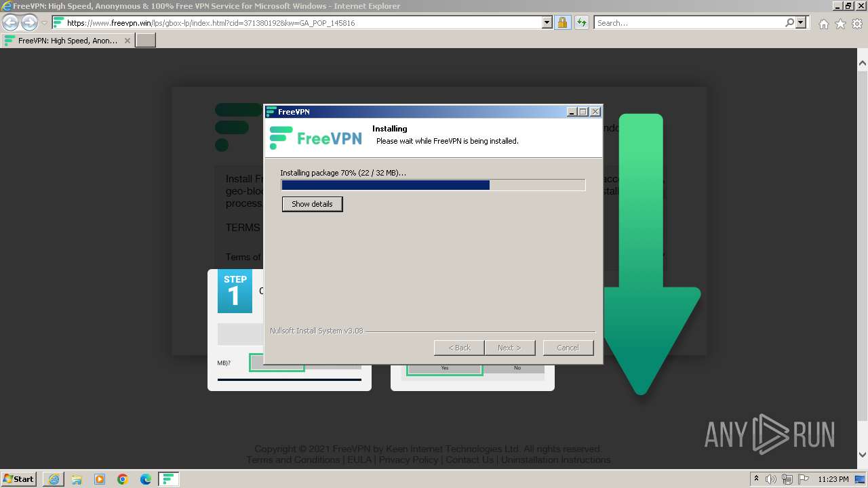Open the IE Tools gear icon
The width and height of the screenshot is (868, 488).
click(x=857, y=24)
